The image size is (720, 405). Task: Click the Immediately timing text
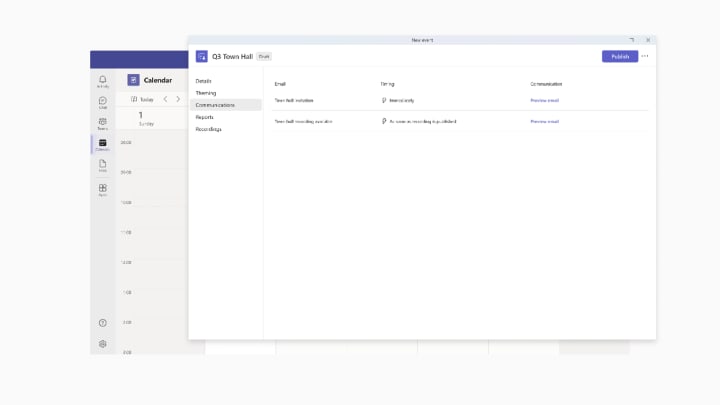click(x=402, y=100)
